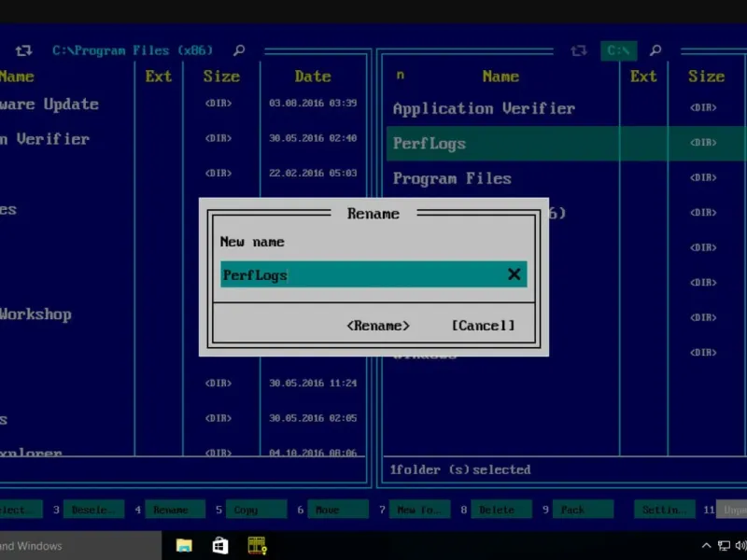Click the date 22.02.2016 05:03
This screenshot has width=747, height=560.
tap(313, 173)
